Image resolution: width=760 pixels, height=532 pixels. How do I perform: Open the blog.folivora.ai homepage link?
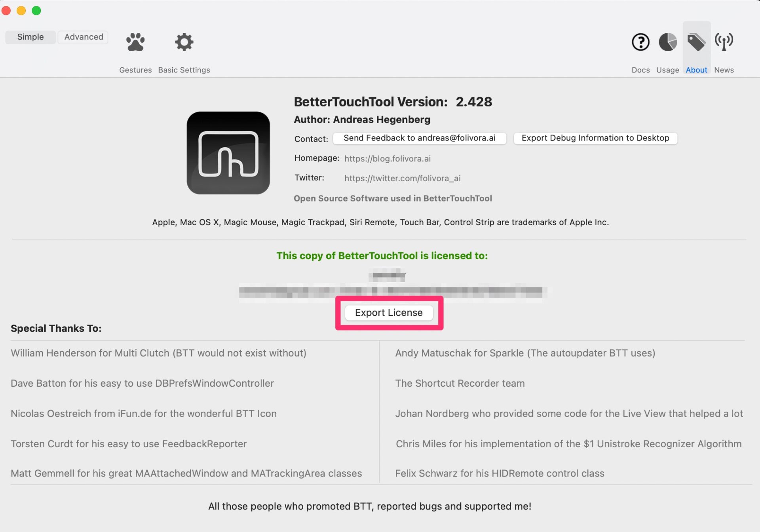click(388, 158)
